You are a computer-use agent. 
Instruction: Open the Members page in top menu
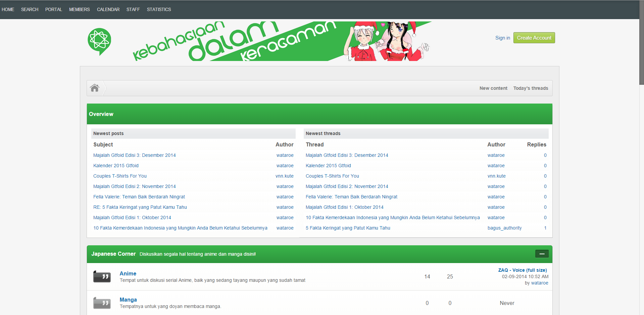point(79,9)
